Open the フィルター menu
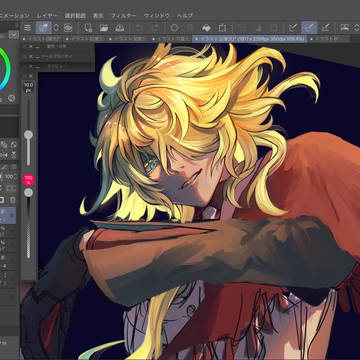 pyautogui.click(x=124, y=16)
